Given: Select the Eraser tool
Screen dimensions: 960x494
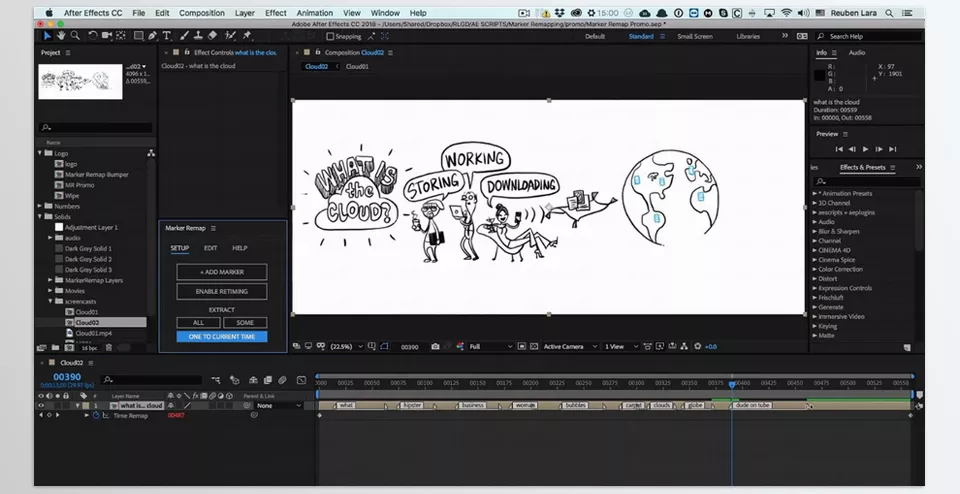Looking at the screenshot, I should pyautogui.click(x=212, y=36).
